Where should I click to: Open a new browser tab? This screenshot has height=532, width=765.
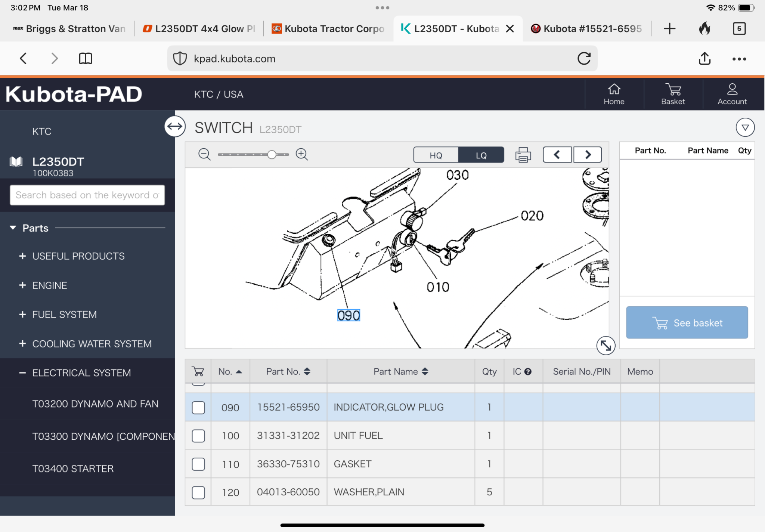click(670, 29)
